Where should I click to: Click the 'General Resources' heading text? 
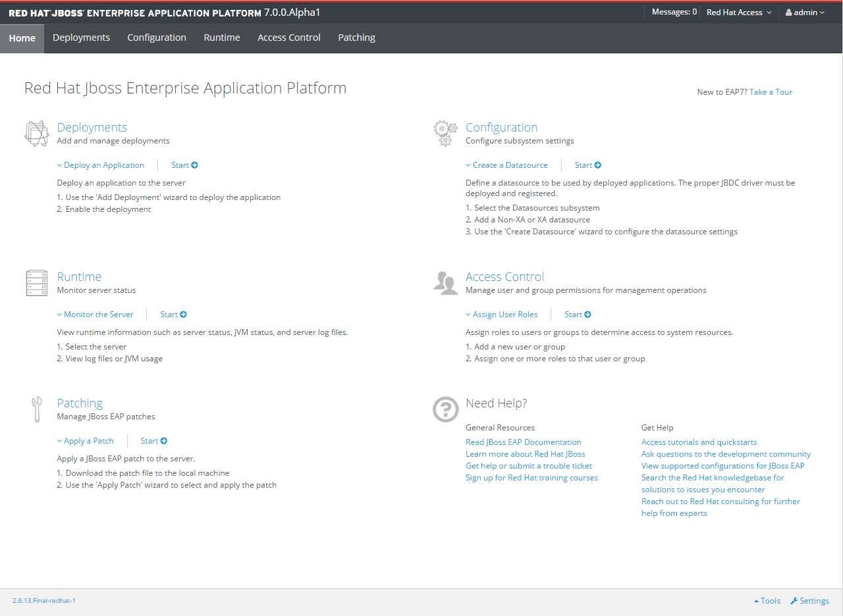[x=501, y=428]
